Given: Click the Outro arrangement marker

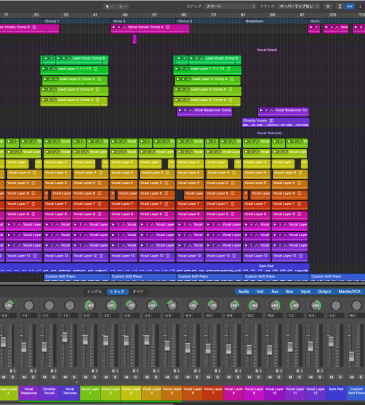Looking at the screenshot, I should coord(315,21).
